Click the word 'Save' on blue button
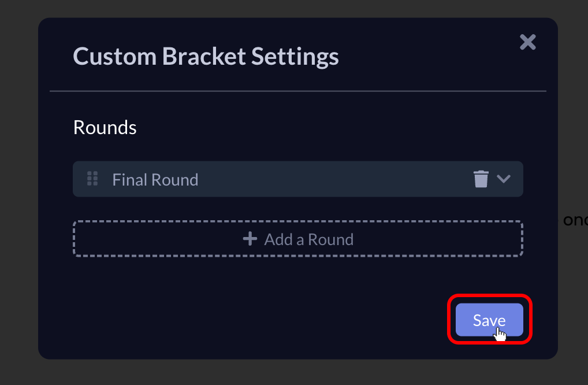Screen dimensions: 588x385 pyautogui.click(x=489, y=320)
